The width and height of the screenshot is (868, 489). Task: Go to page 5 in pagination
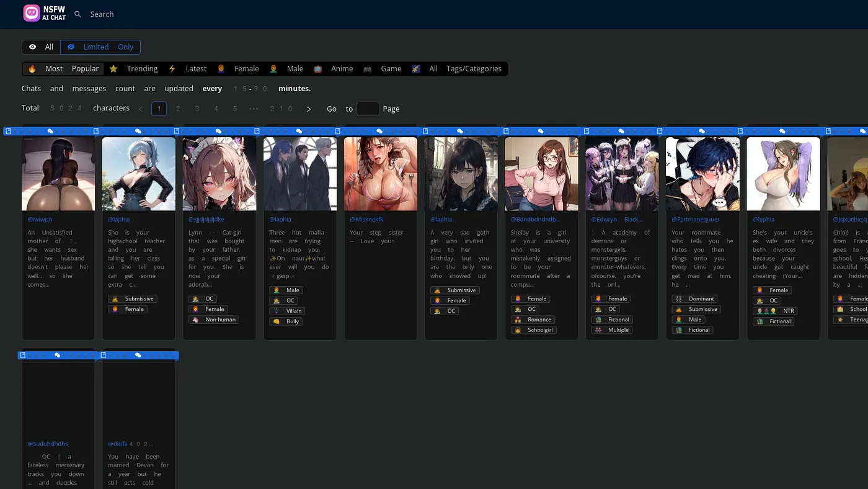(235, 109)
